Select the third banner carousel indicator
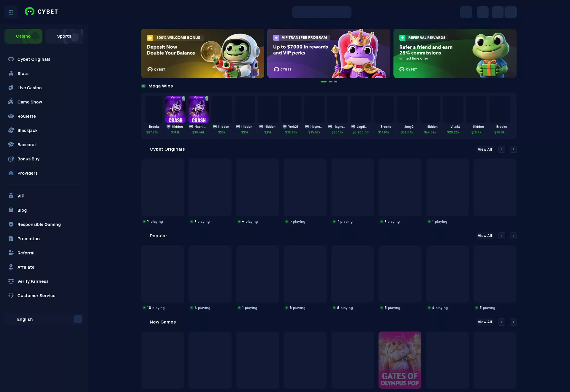Image resolution: width=570 pixels, height=392 pixels. tap(336, 82)
